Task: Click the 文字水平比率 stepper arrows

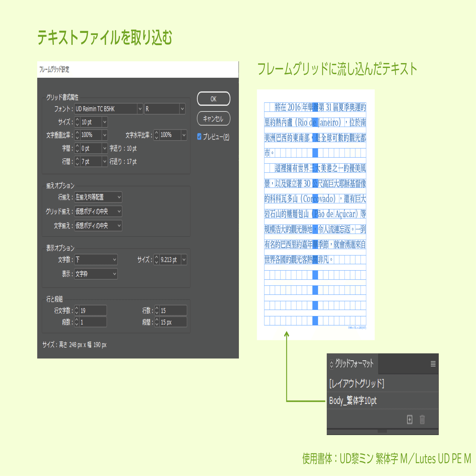Action: tap(156, 135)
